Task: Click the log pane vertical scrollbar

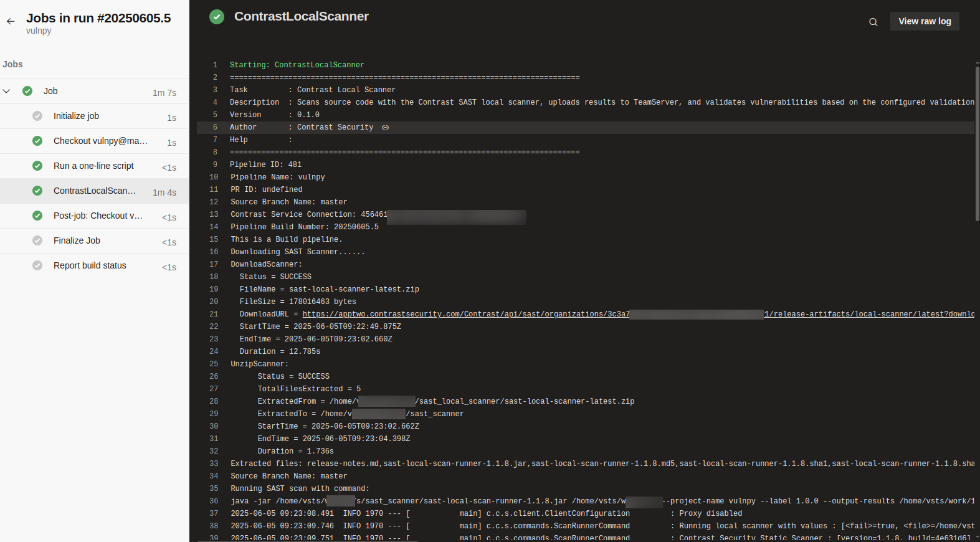Action: 976,143
